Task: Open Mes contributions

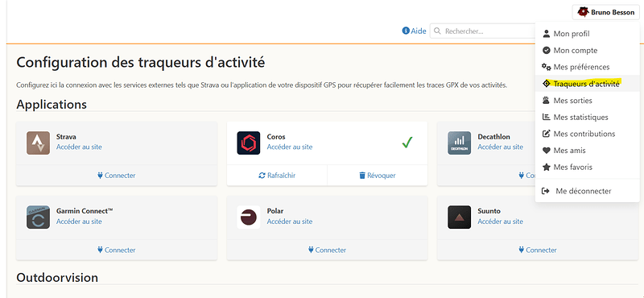Action: (588, 134)
